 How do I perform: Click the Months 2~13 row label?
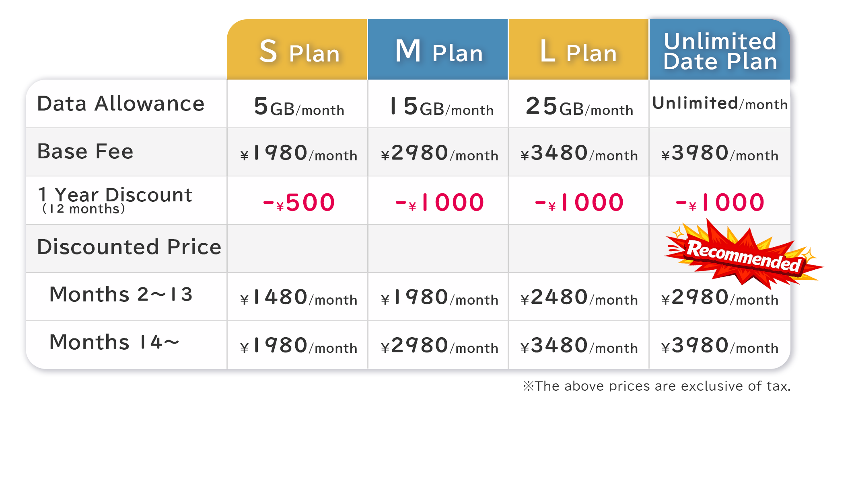coord(121,294)
